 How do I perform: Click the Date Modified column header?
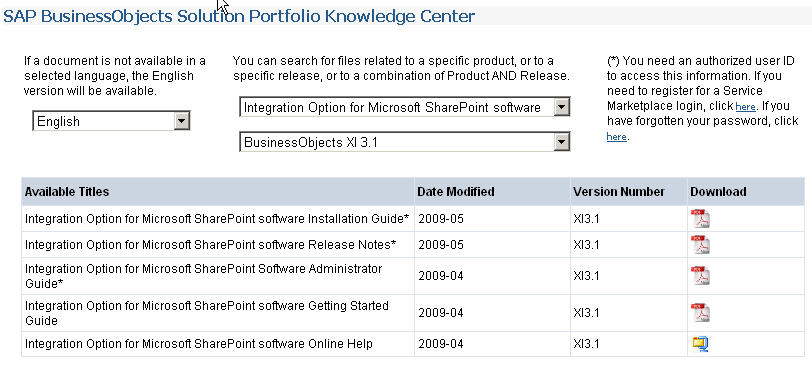coord(456,192)
